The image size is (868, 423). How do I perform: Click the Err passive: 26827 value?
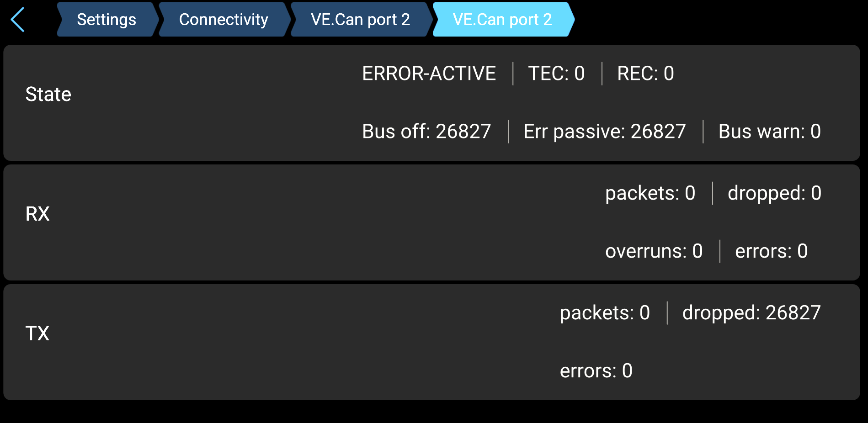(x=604, y=132)
